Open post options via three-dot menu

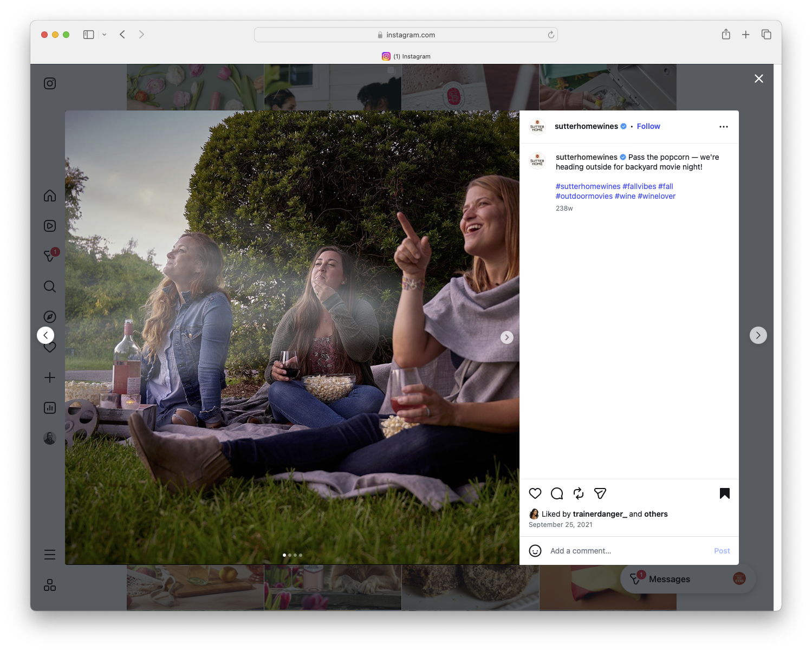[724, 126]
